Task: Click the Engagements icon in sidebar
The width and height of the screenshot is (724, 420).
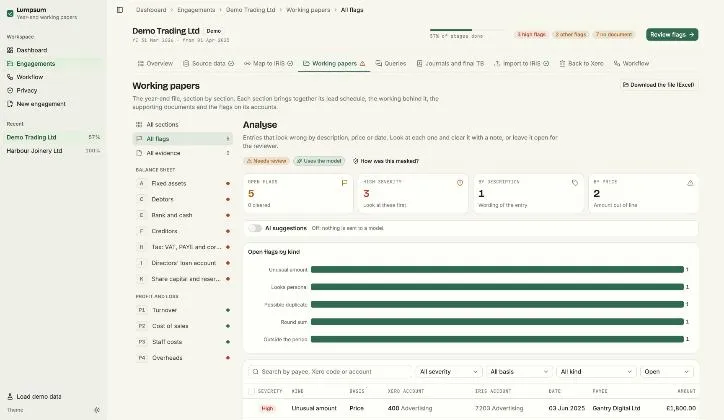Action: coord(10,64)
